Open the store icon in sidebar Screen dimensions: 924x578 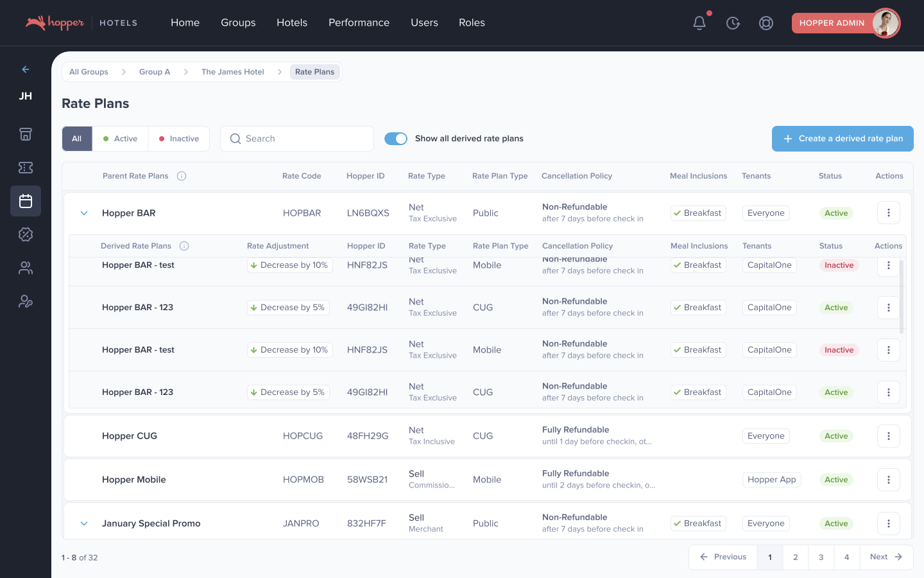pos(26,134)
